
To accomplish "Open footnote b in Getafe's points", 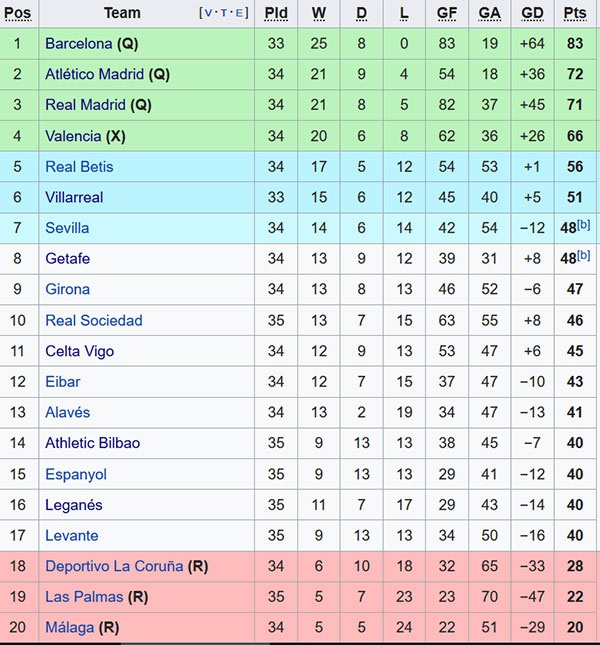I will coord(584,256).
